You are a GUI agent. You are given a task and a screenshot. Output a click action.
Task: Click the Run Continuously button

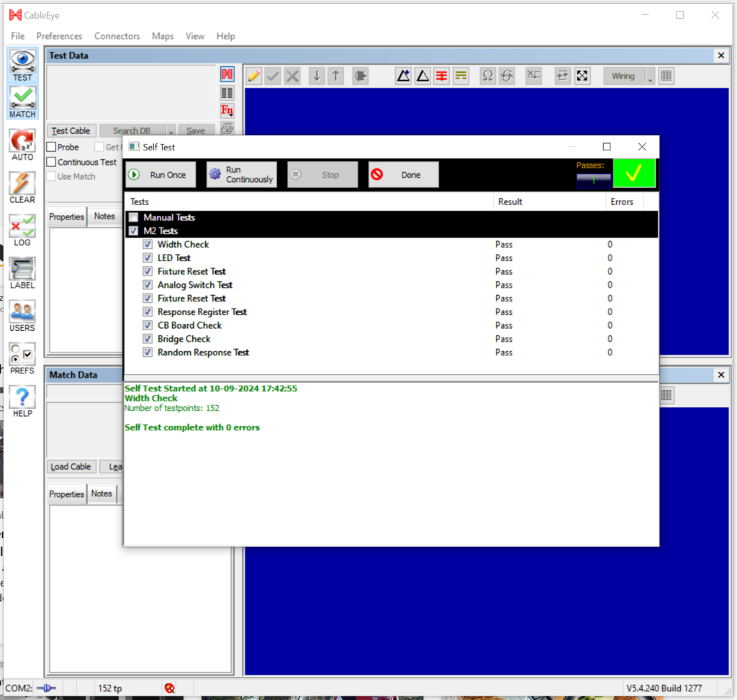[242, 175]
